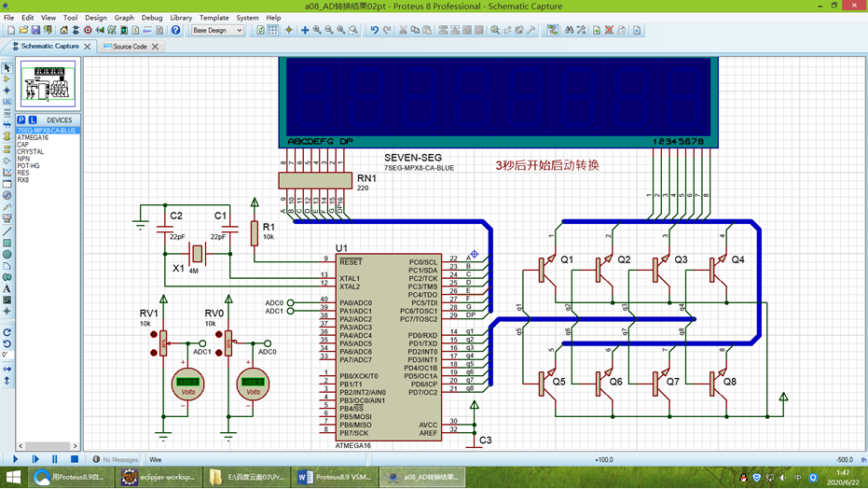Click the Stop simulation button
This screenshot has width=868, height=489.
75,459
